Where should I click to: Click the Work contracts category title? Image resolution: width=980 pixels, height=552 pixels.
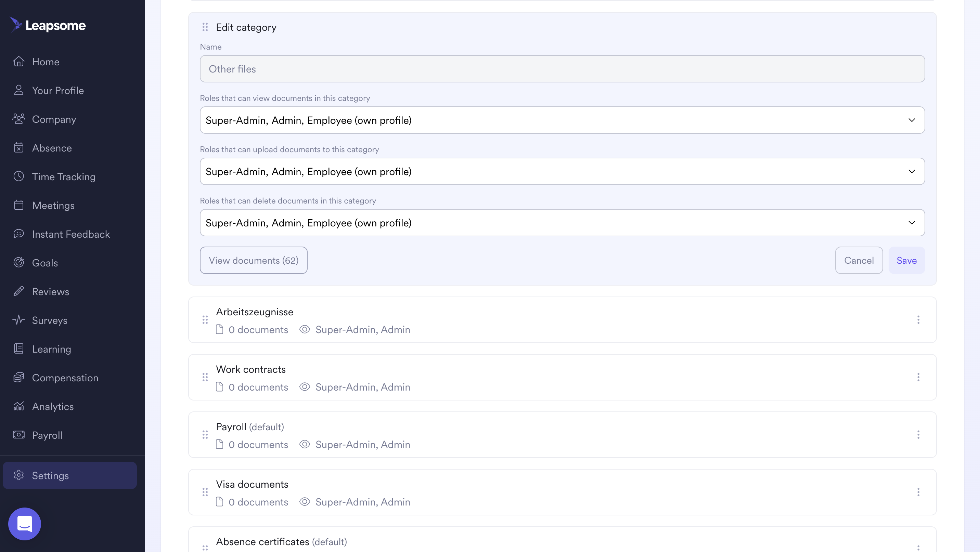coord(251,369)
